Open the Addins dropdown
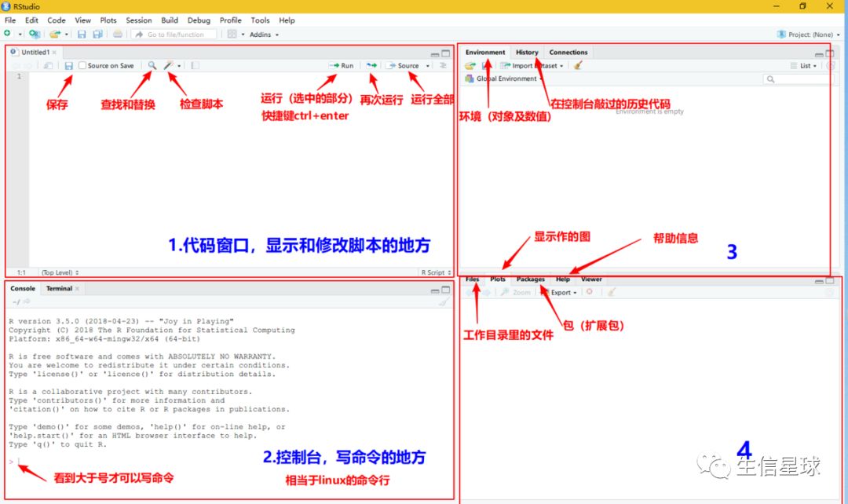 point(264,34)
